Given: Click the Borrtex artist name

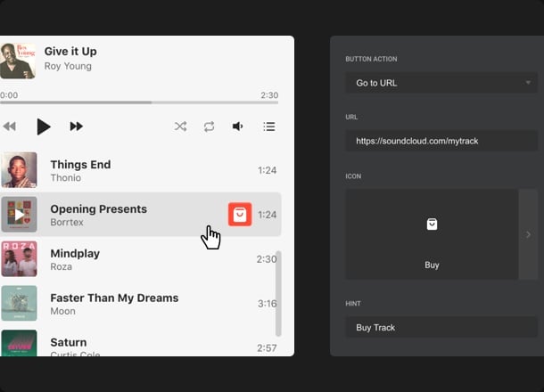Looking at the screenshot, I should click(x=67, y=222).
